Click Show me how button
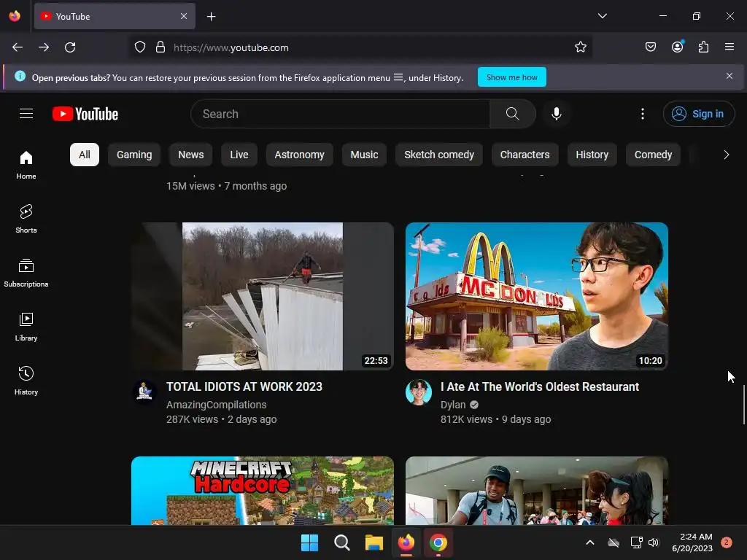This screenshot has width=747, height=560. pyautogui.click(x=511, y=77)
